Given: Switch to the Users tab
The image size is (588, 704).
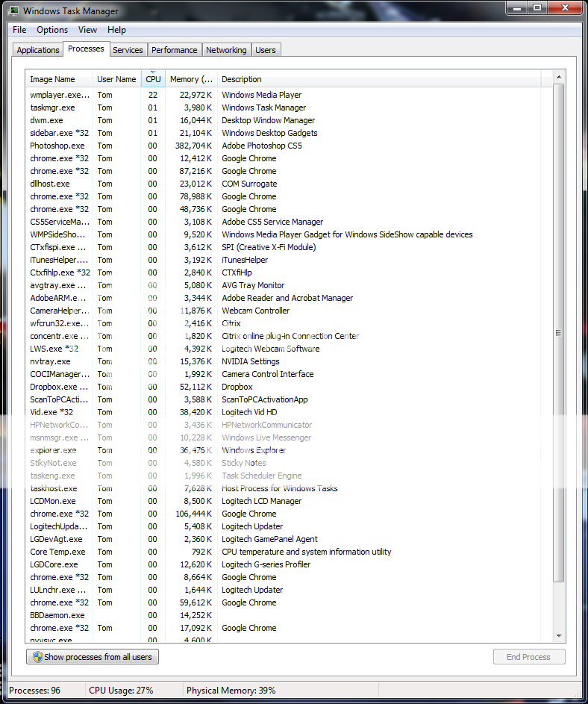Looking at the screenshot, I should (266, 50).
